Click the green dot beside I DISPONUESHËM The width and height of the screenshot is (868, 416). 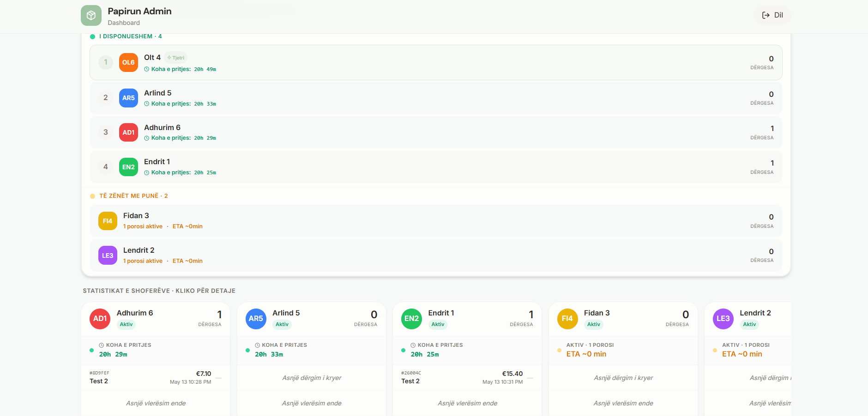click(x=93, y=36)
